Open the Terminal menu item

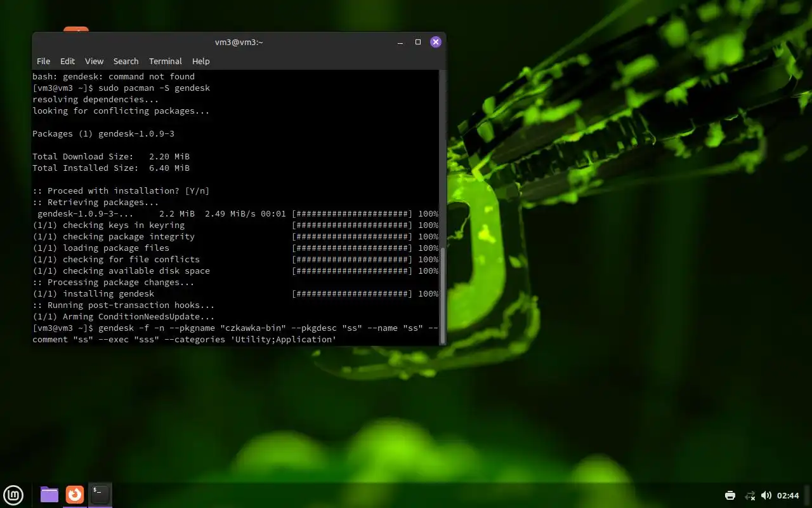[166, 61]
